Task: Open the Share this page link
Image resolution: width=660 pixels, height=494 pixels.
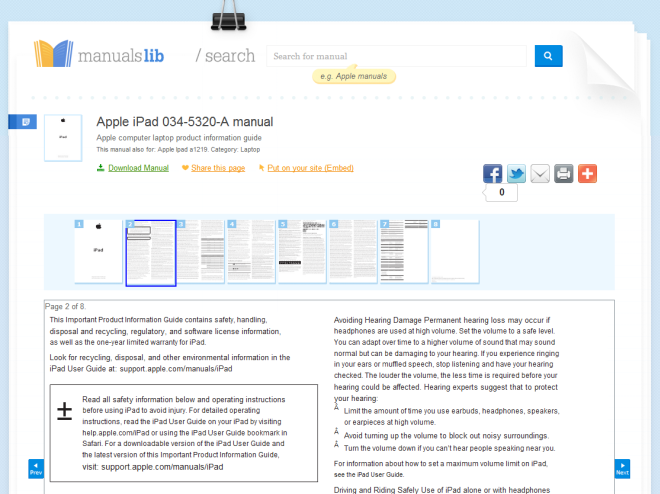Action: pos(218,168)
